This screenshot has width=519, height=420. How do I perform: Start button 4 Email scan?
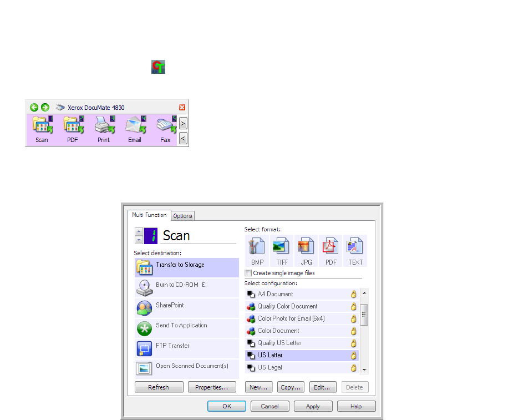tap(135, 129)
